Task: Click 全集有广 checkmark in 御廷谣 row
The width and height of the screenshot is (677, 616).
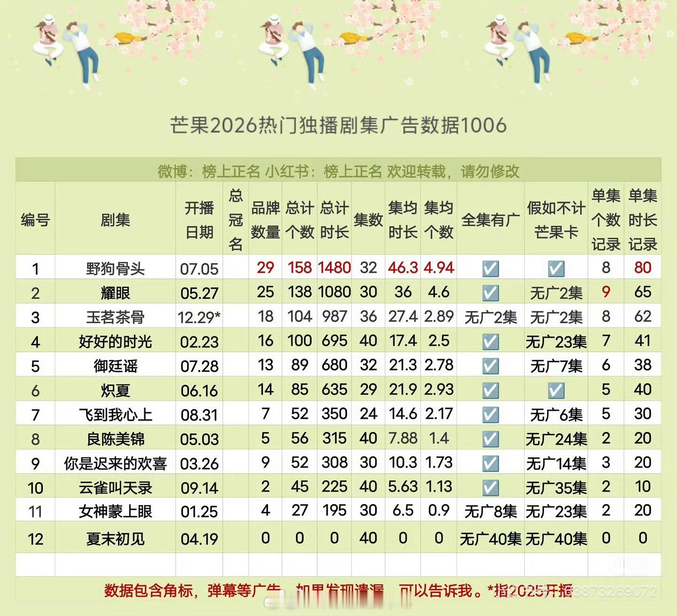Action: (490, 365)
